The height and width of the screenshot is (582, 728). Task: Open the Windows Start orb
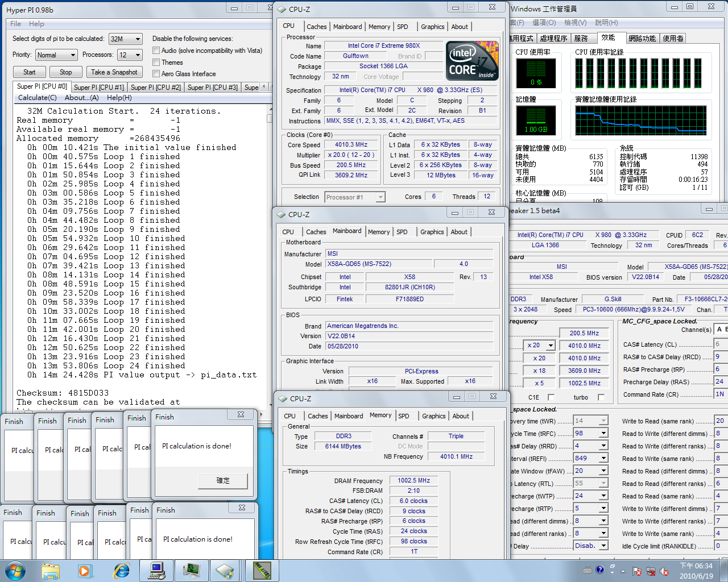point(14,570)
